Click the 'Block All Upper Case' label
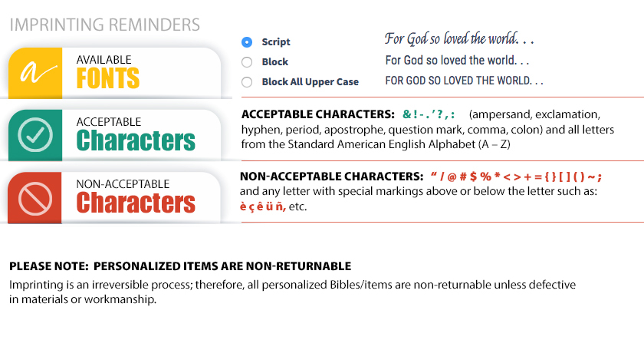The image size is (644, 340). 310,82
